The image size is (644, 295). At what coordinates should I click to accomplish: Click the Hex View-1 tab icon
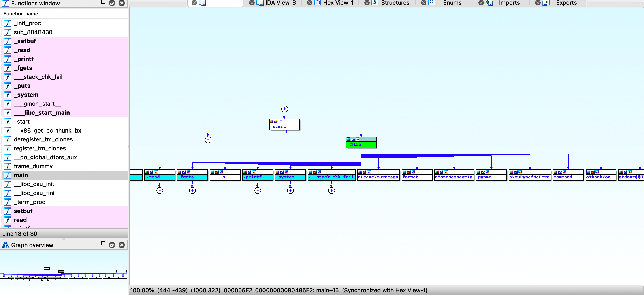317,3
